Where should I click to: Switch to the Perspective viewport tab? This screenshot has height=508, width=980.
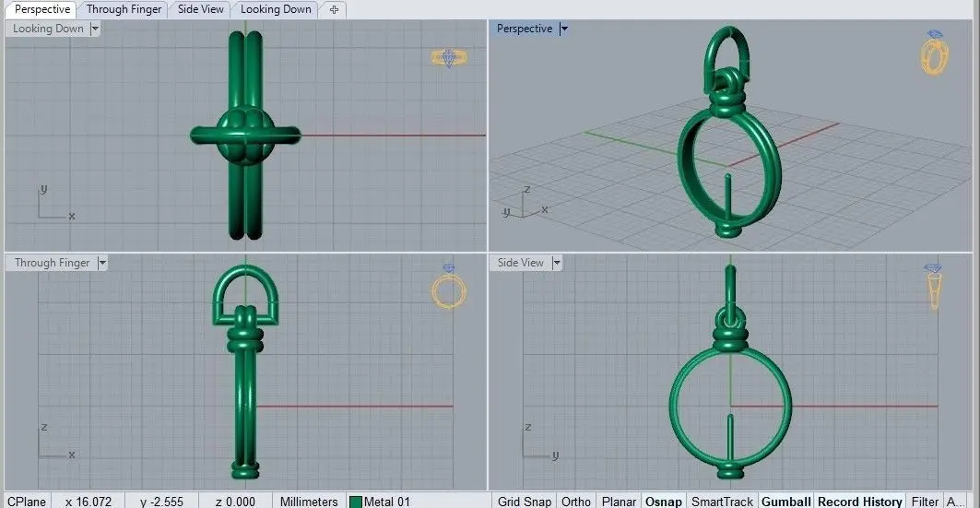pos(41,9)
